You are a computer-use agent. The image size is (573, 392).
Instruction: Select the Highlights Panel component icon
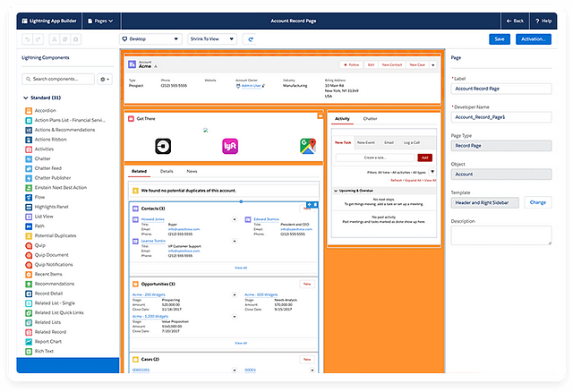(29, 207)
